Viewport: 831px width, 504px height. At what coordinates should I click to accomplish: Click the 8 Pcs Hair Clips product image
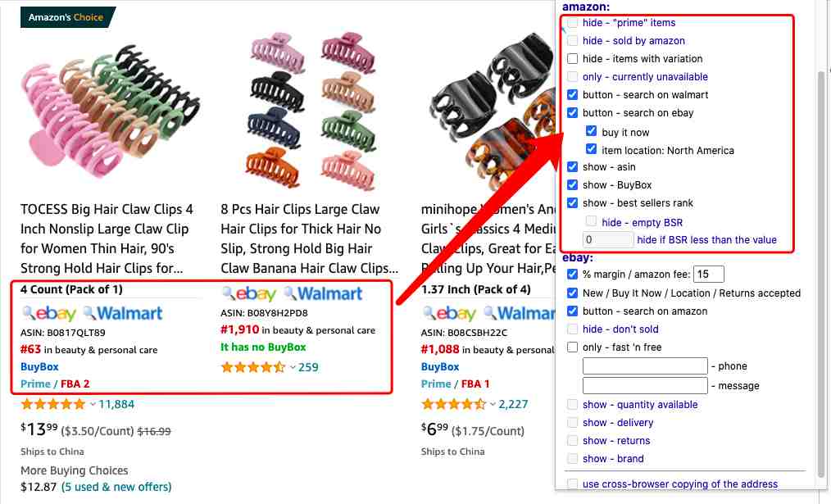[x=313, y=111]
